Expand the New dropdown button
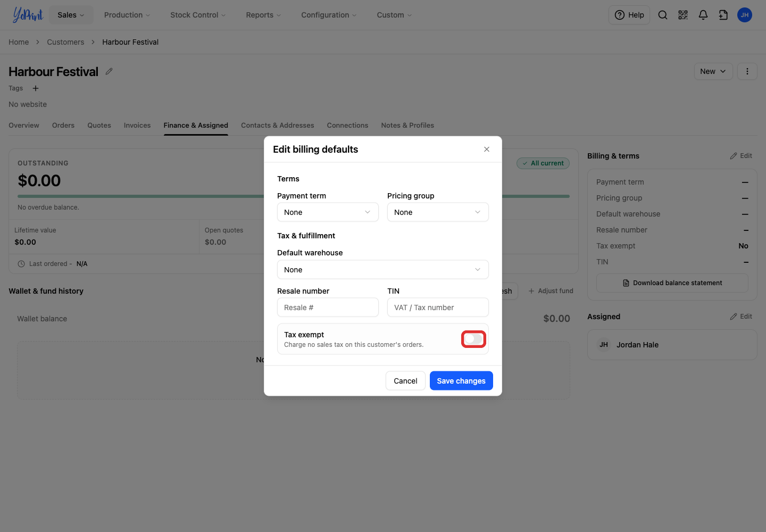This screenshot has width=766, height=532. [x=713, y=71]
